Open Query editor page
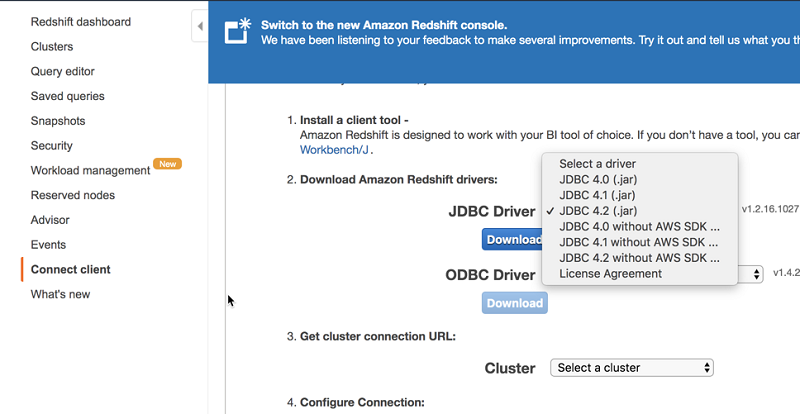 [62, 71]
